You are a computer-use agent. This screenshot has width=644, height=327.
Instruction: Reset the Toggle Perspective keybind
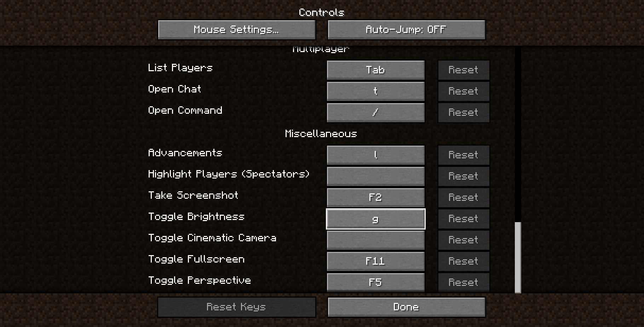464,282
